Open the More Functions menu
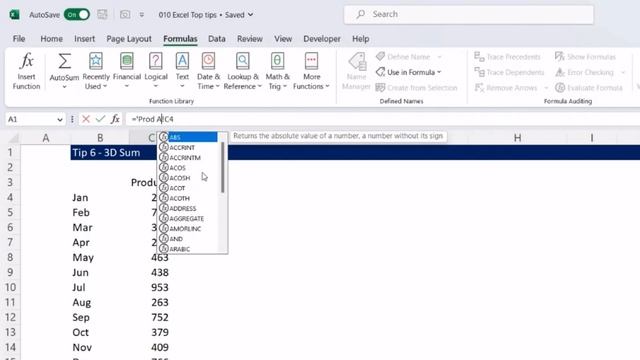 [311, 71]
